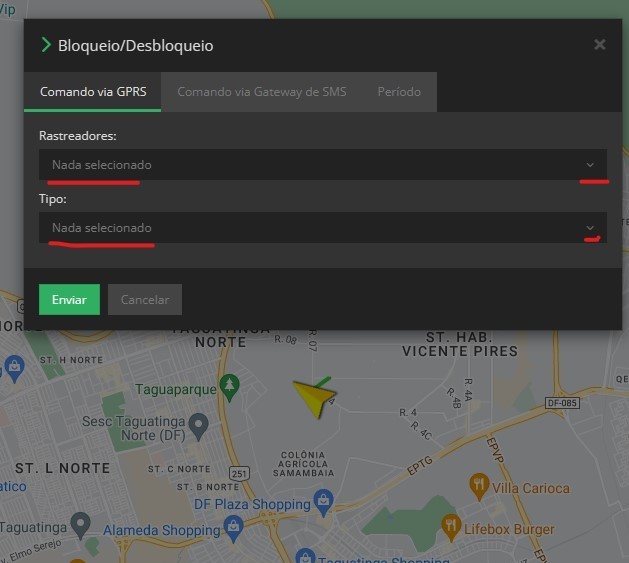Switch to Comando via Gateway de SMS tab
The image size is (629, 563).
tap(261, 92)
